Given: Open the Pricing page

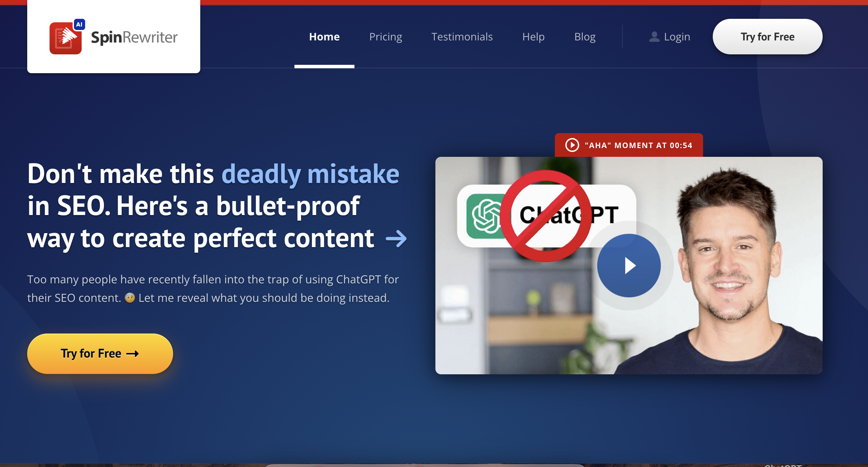Looking at the screenshot, I should click(x=386, y=36).
